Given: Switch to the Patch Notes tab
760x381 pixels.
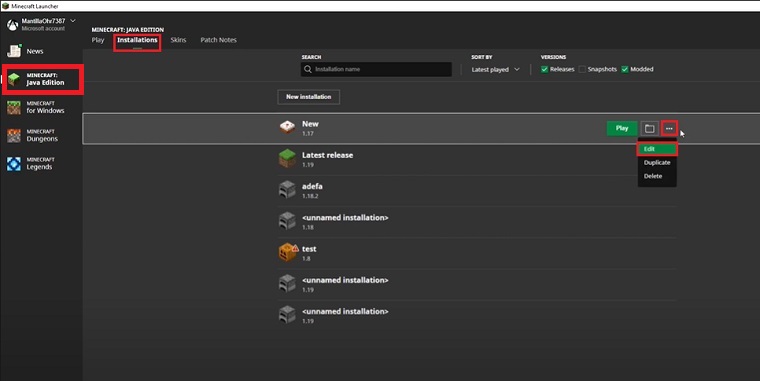Looking at the screenshot, I should pos(219,40).
